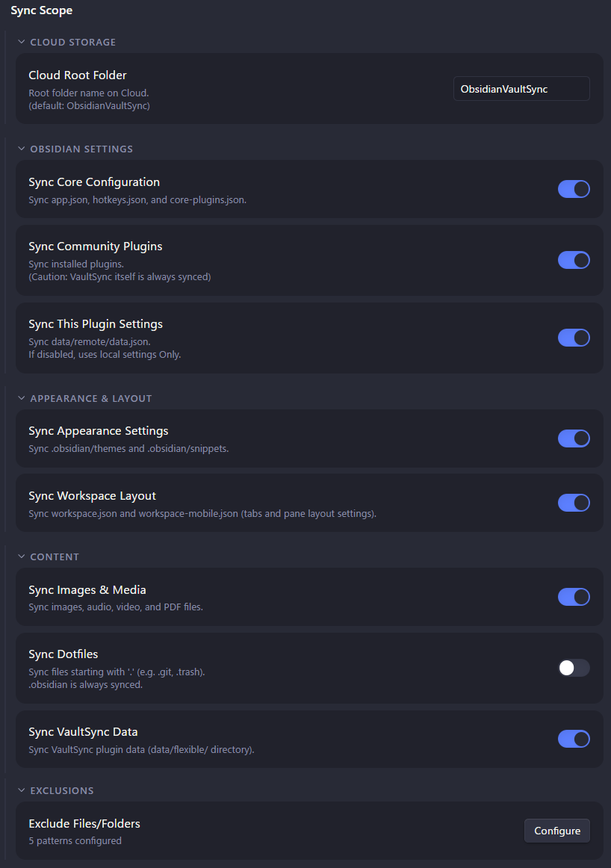Disable the Sync VaultSync Data switch
The image size is (611, 868).
(574, 739)
